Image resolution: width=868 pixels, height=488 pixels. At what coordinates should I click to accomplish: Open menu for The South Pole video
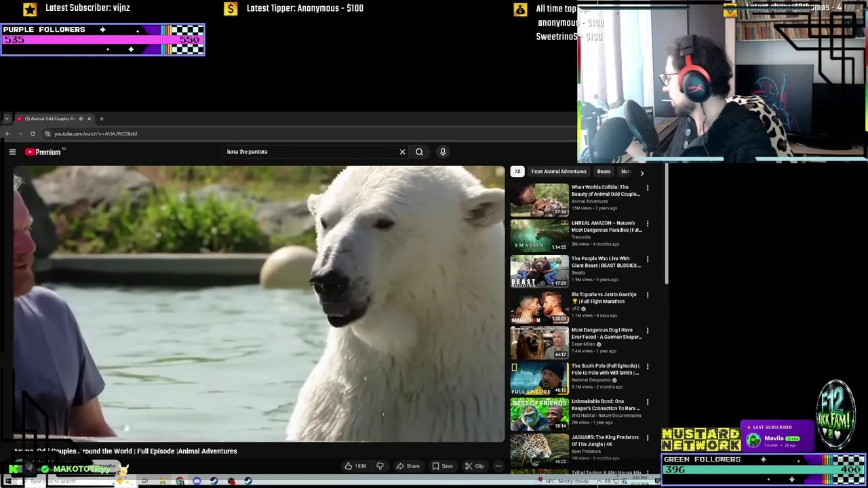[647, 367]
